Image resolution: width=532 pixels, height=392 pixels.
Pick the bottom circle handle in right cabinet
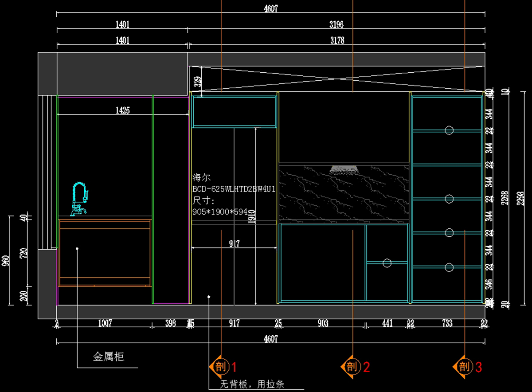click(449, 267)
